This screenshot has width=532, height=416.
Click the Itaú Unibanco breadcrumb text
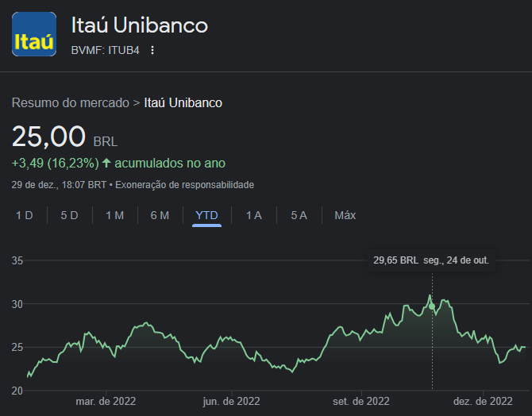(x=183, y=103)
